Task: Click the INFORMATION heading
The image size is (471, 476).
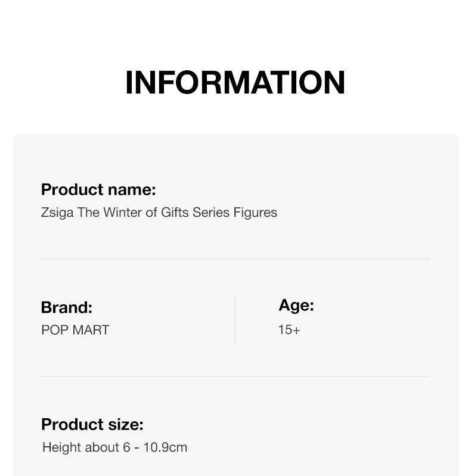Action: click(235, 83)
